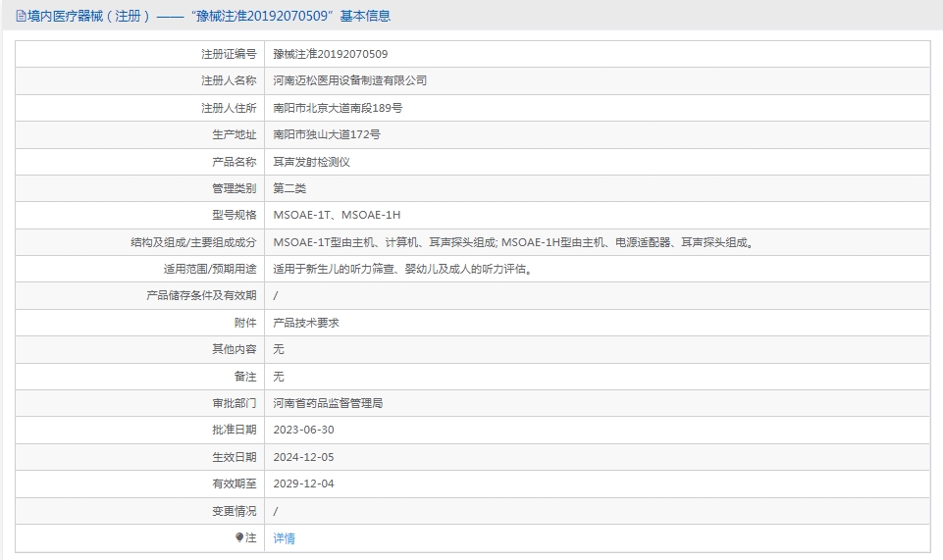
Task: Select model spec MSOAE-1T、MSOAE-1H
Action: click(337, 215)
